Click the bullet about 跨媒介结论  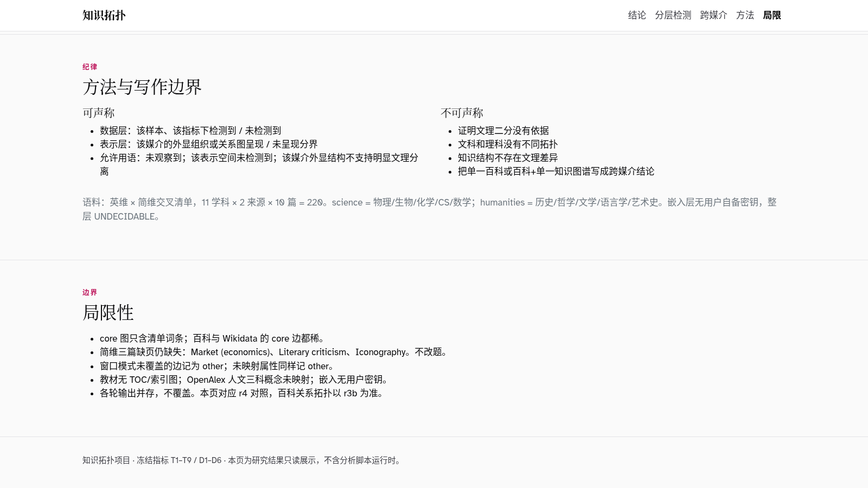[x=556, y=171]
